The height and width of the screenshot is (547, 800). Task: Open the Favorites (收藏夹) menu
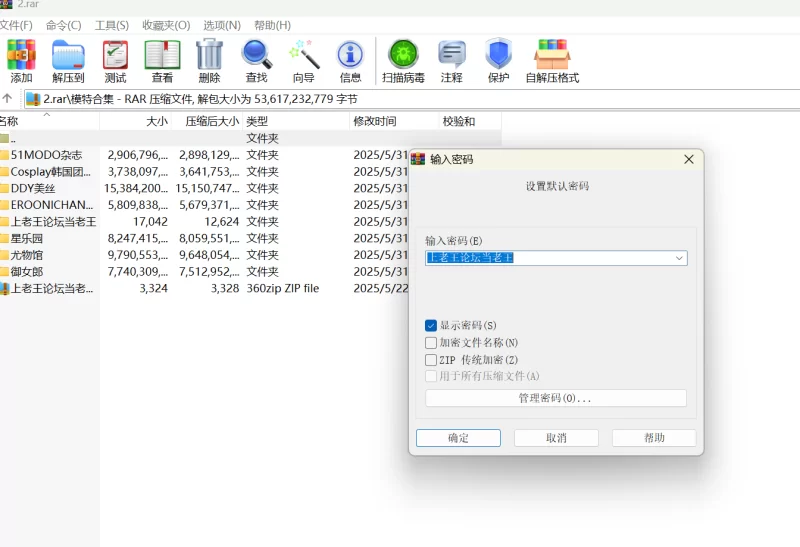(166, 26)
